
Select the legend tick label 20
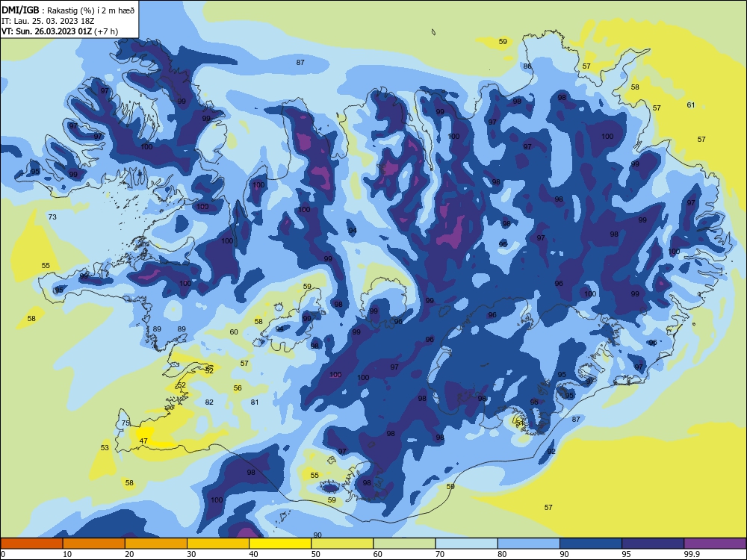pos(129,554)
